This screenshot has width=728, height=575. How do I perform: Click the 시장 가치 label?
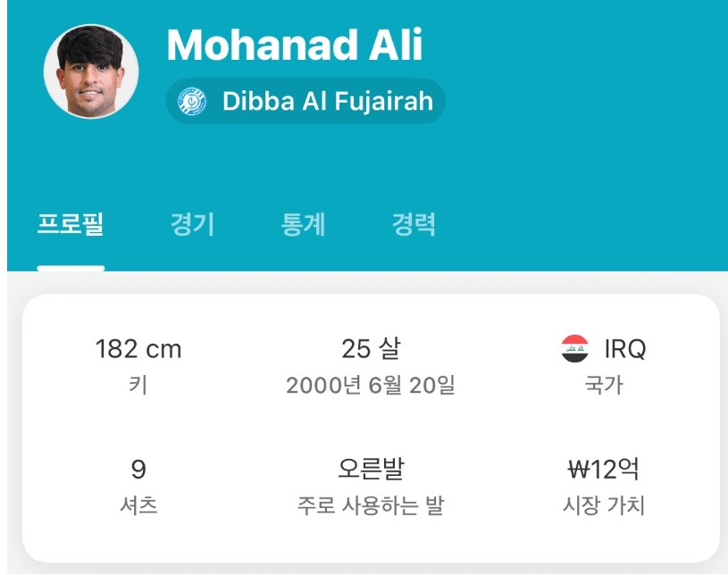(604, 505)
